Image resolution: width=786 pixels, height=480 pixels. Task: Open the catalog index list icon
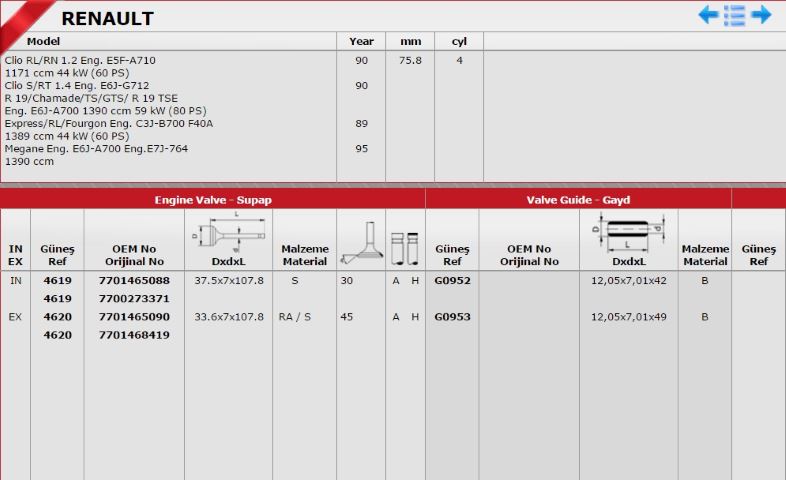[734, 15]
